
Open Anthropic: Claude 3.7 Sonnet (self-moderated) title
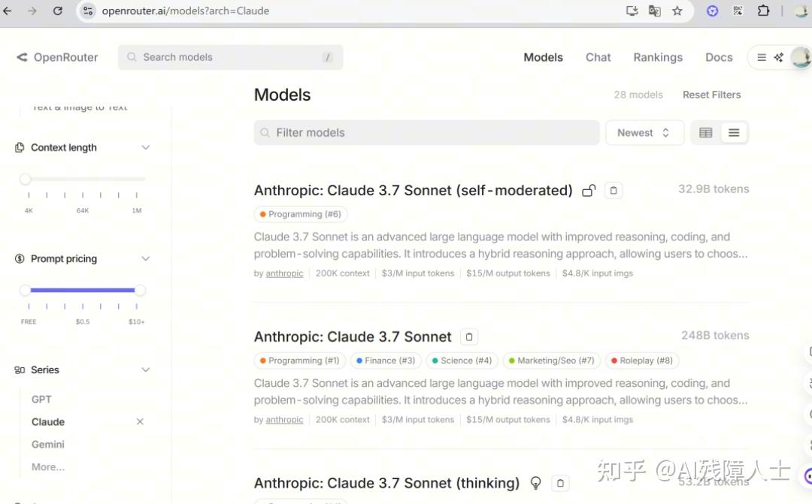tap(413, 191)
